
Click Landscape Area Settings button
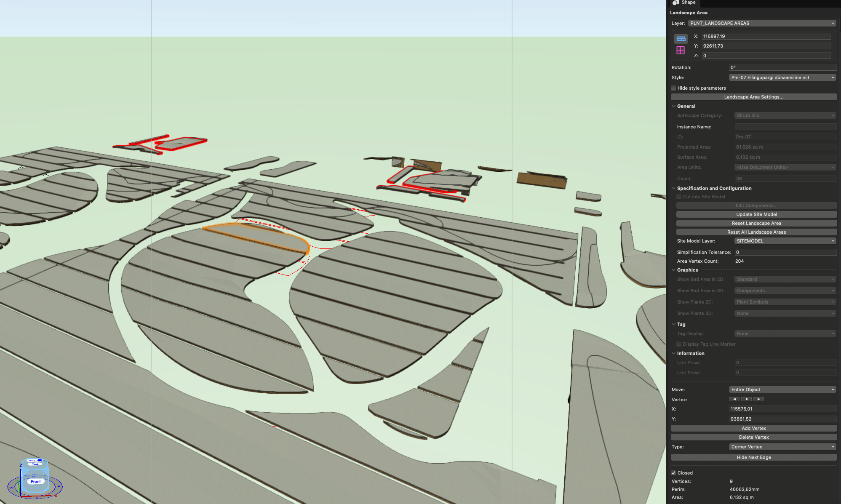(753, 97)
